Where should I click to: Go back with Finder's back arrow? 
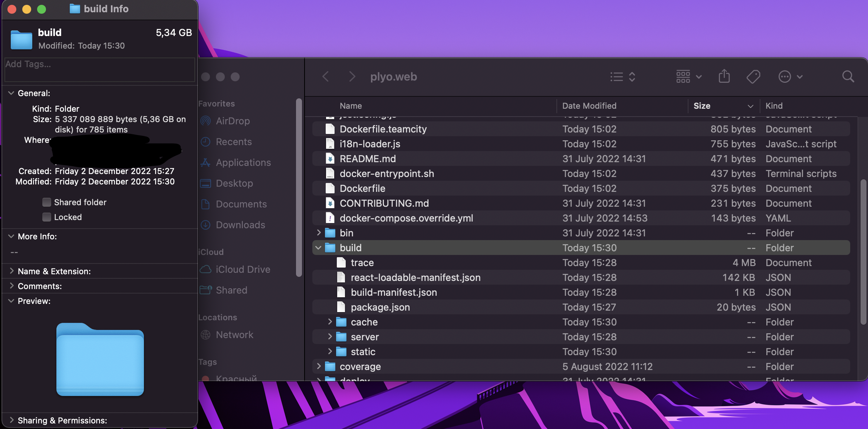coord(325,77)
